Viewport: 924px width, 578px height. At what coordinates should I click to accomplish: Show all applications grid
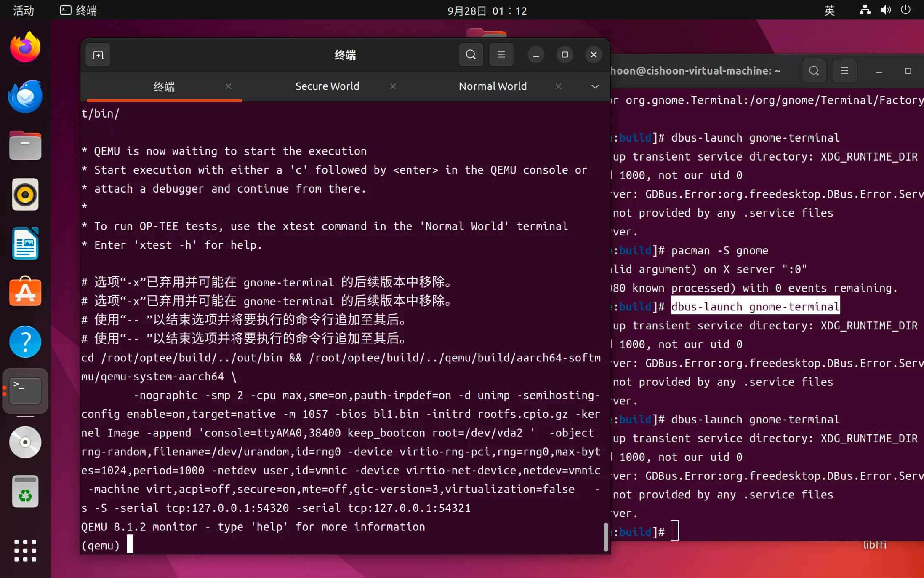pyautogui.click(x=25, y=550)
